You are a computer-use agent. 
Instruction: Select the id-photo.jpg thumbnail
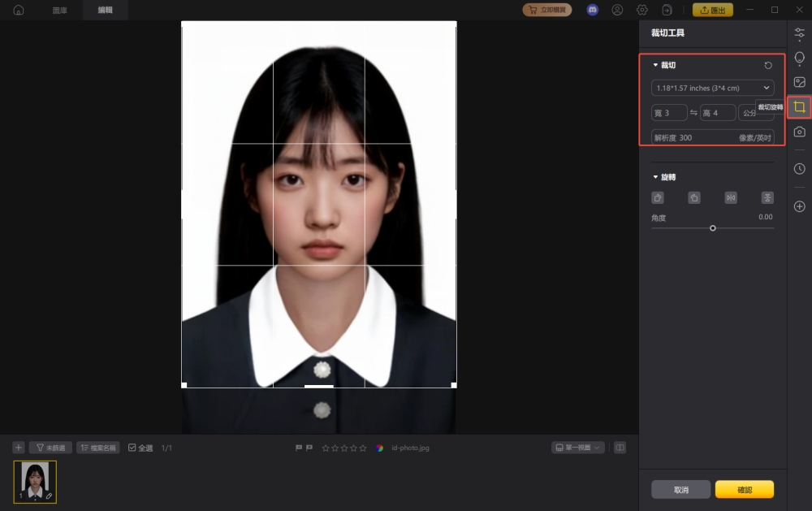[34, 481]
